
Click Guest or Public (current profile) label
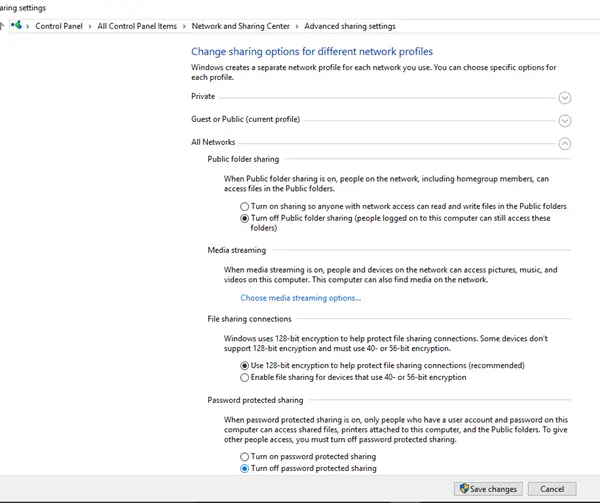click(246, 119)
